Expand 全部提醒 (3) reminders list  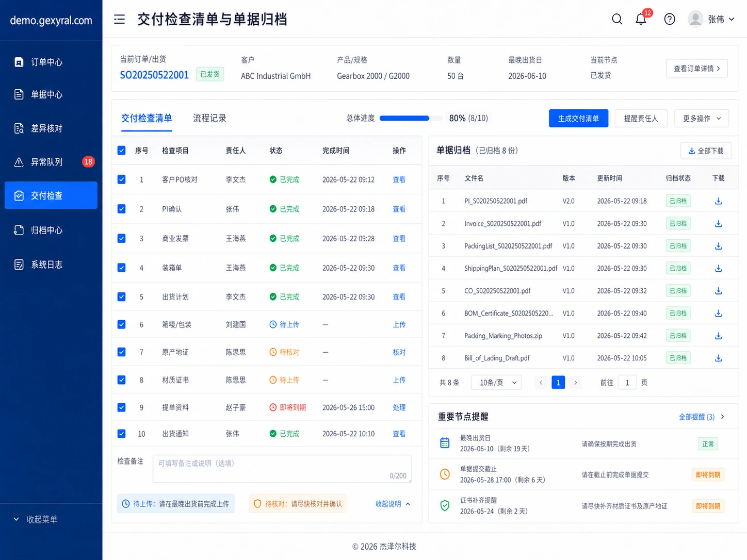pos(702,417)
